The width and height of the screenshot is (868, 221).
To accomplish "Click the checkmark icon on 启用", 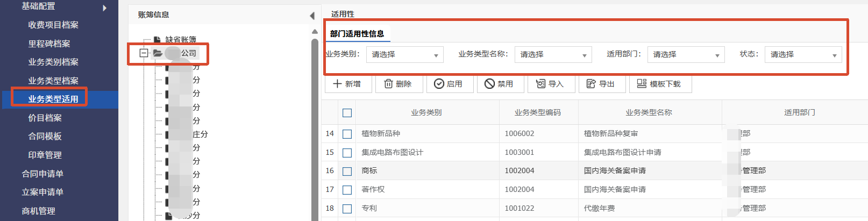I will 439,83.
